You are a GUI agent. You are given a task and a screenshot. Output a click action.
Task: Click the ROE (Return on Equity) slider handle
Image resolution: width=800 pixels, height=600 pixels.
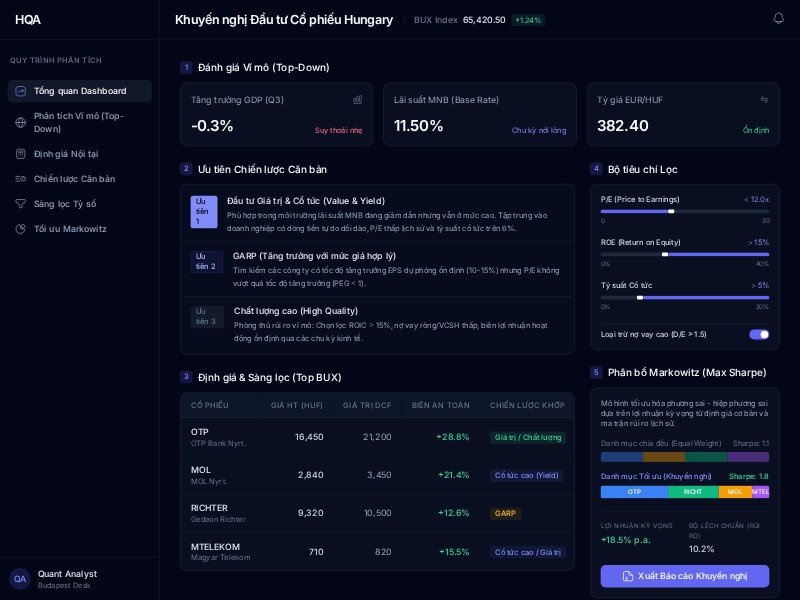[x=665, y=254]
